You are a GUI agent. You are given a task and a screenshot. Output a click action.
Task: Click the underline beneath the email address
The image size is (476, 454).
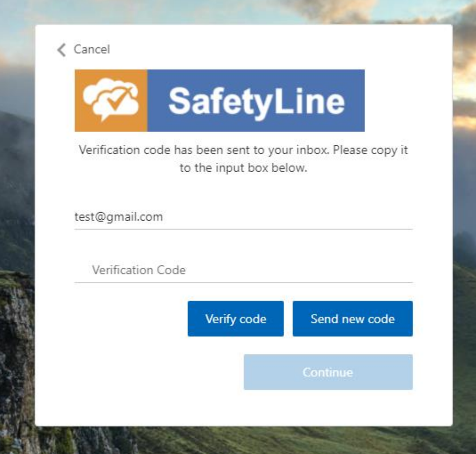pyautogui.click(x=243, y=229)
